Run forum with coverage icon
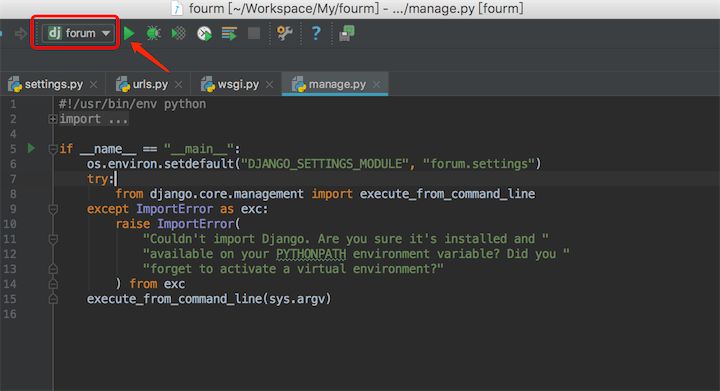Viewport: 720px width, 391px height. tap(178, 33)
